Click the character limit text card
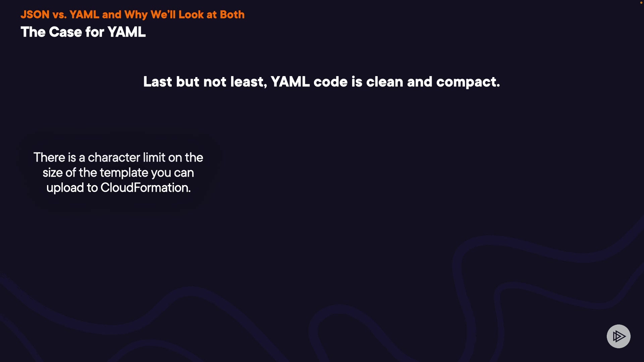This screenshot has height=362, width=644. pos(118,173)
